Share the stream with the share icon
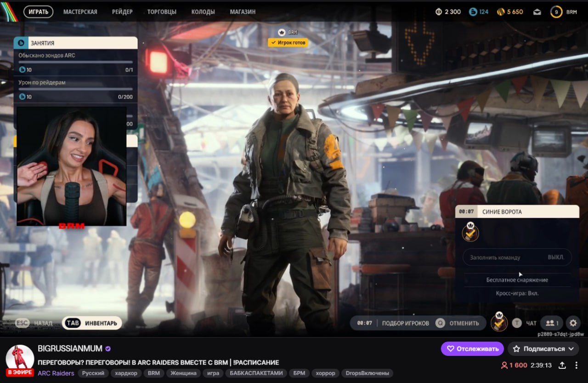 coord(562,365)
